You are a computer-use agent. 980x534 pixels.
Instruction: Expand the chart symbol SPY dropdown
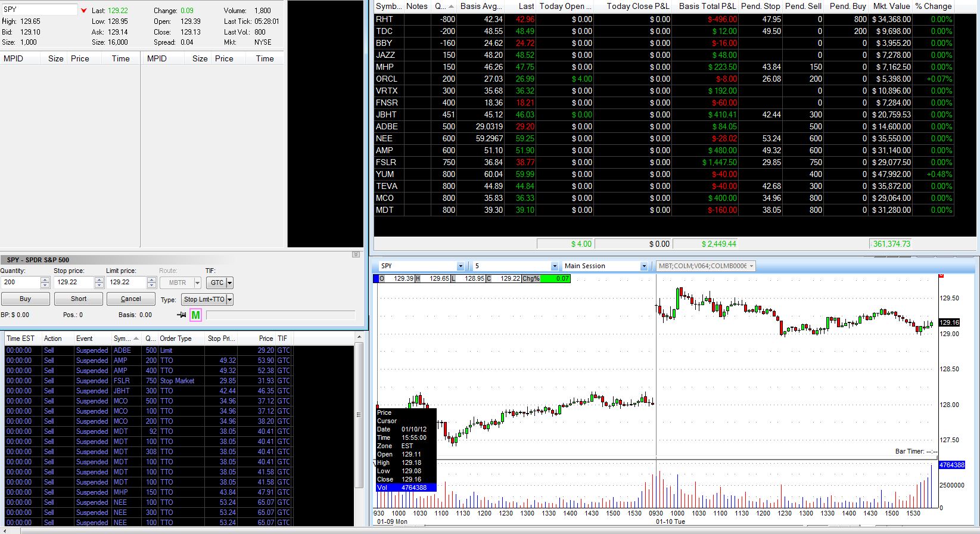pos(460,266)
